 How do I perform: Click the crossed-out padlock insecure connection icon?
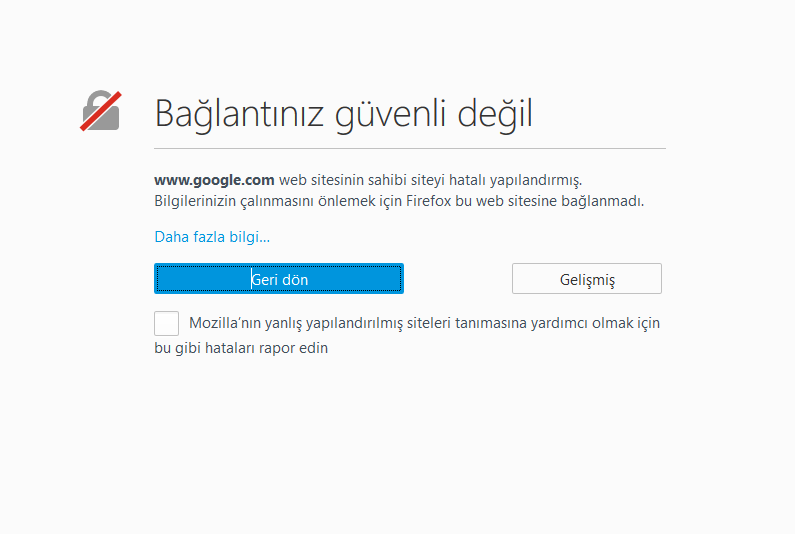click(x=101, y=111)
